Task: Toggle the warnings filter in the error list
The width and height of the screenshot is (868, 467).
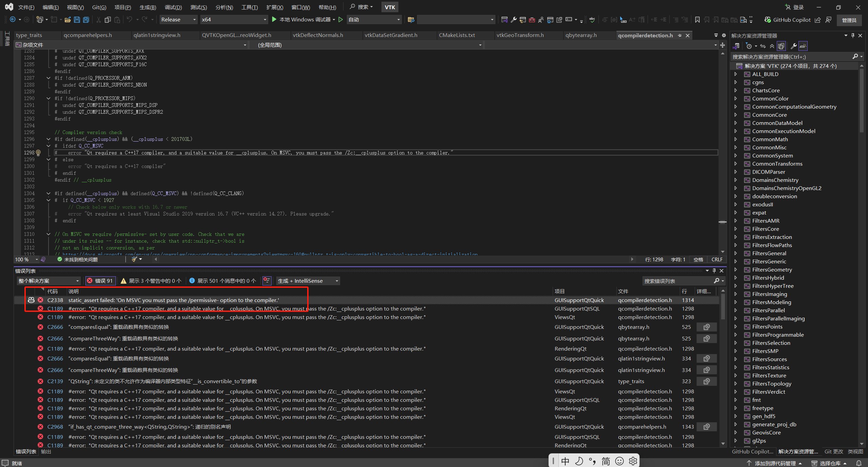Action: pos(151,281)
